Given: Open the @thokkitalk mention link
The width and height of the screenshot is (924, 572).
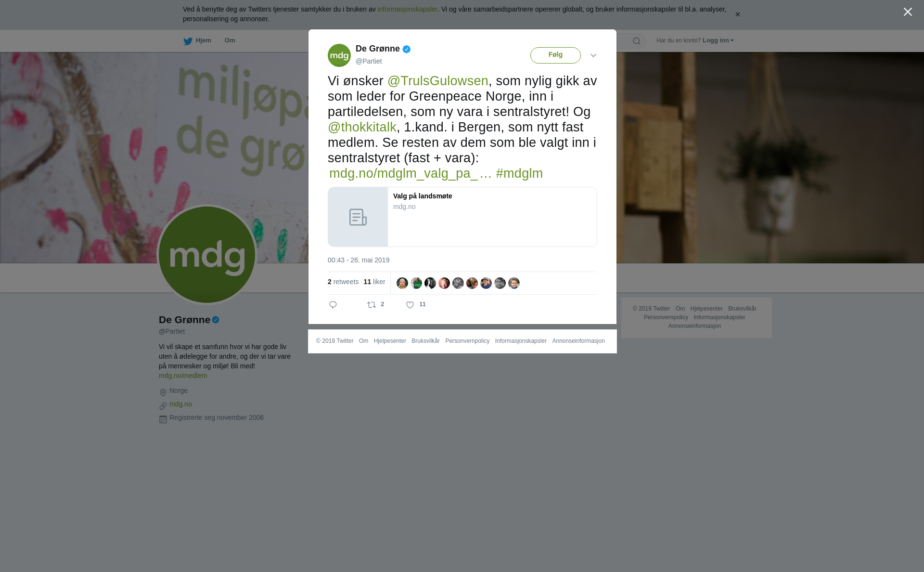Looking at the screenshot, I should pyautogui.click(x=362, y=127).
